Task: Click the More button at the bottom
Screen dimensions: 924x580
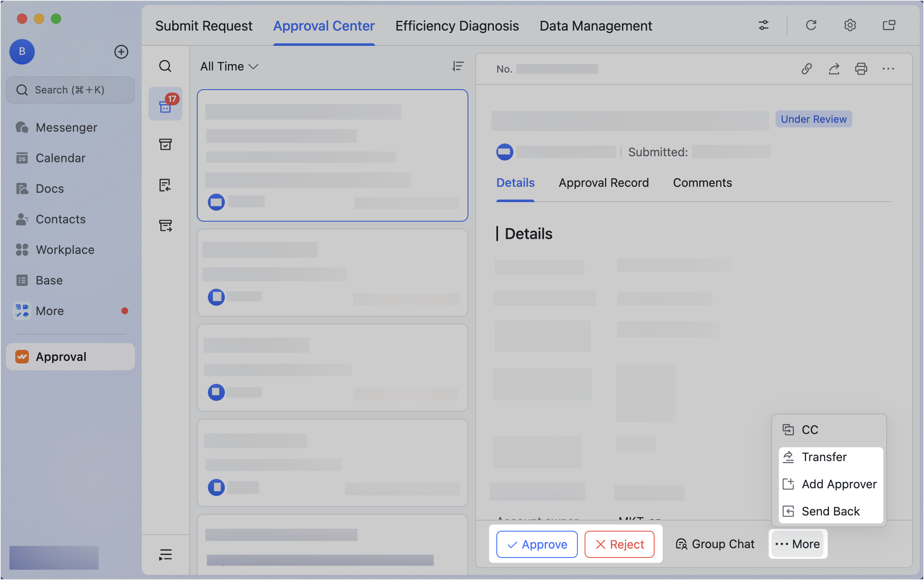Action: pos(798,544)
